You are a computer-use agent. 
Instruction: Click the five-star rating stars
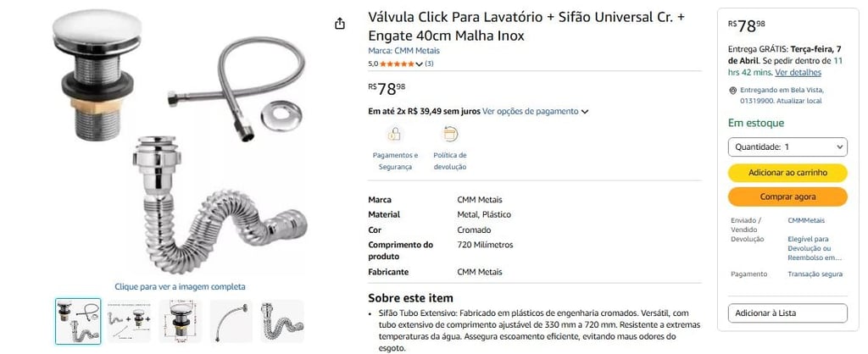tap(397, 64)
